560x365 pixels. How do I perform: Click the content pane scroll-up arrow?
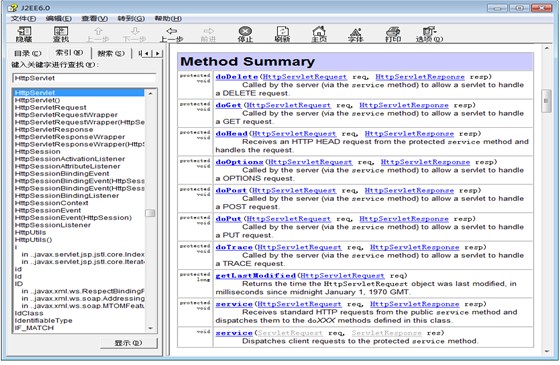546,48
